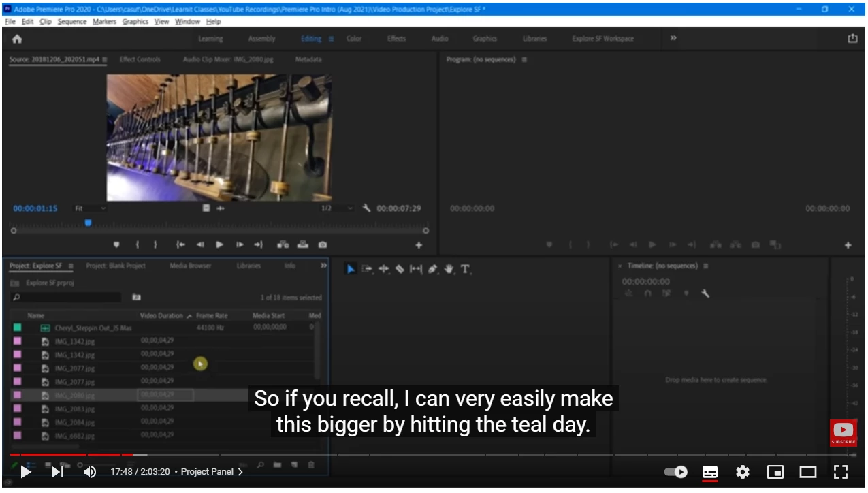Screen dimensions: 868x493
Task: Go to In point in Source monitor
Action: pyautogui.click(x=180, y=244)
